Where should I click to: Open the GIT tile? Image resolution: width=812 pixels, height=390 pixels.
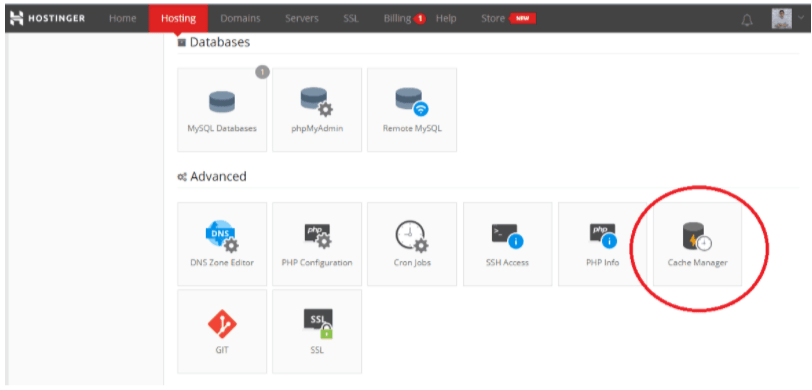tap(222, 331)
